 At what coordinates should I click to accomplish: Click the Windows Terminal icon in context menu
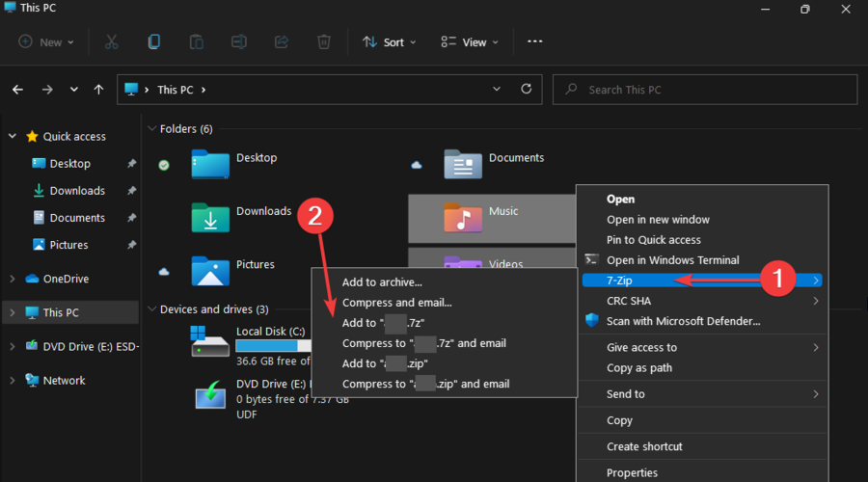(x=592, y=260)
